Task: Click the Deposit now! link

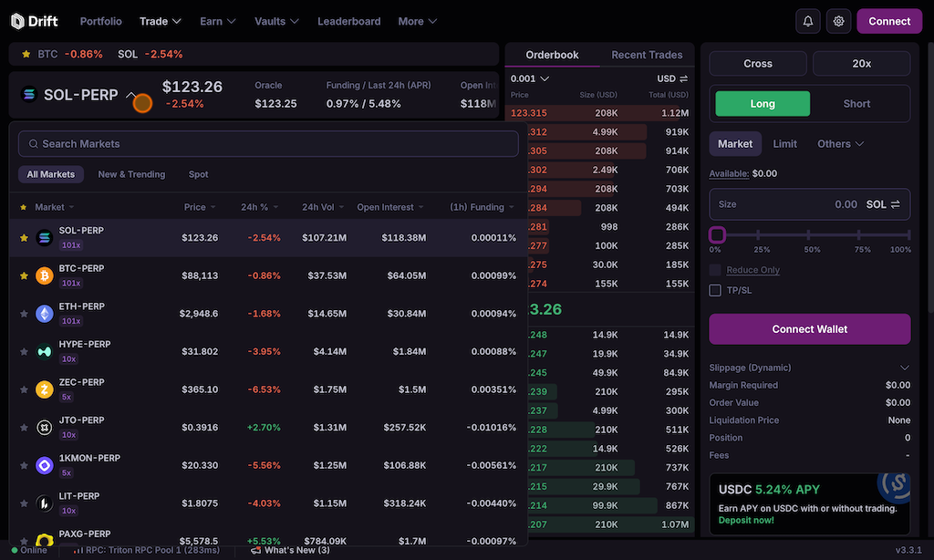Action: tap(746, 520)
